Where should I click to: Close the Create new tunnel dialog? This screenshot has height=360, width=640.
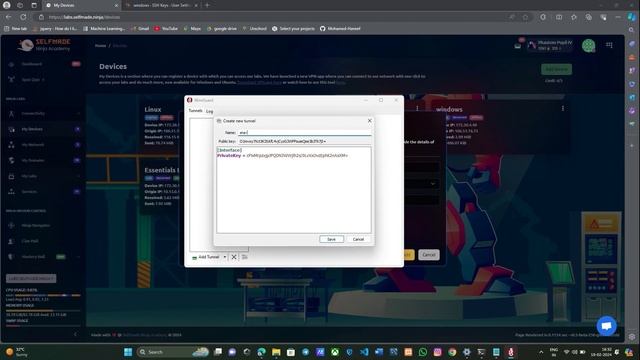(x=369, y=121)
